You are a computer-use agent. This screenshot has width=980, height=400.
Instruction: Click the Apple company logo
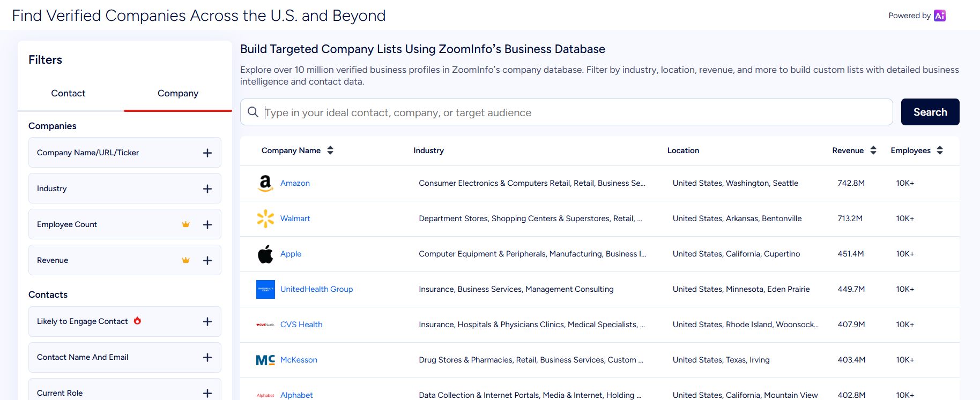click(x=265, y=254)
